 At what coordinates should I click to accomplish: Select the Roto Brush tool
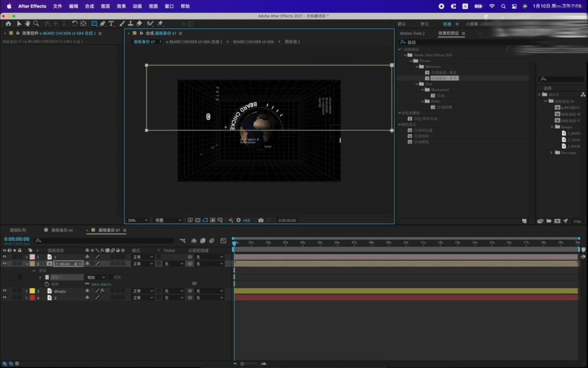150,24
